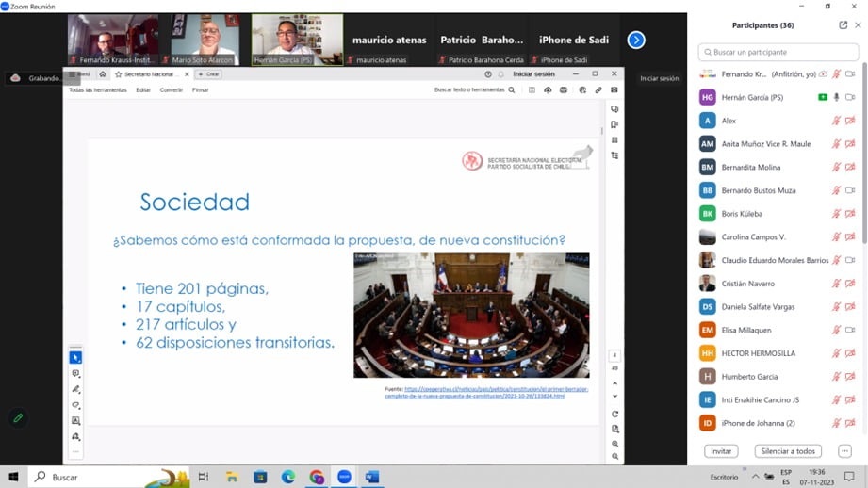Image resolution: width=868 pixels, height=488 pixels.
Task: Select the highlighter pen tool
Action: (76, 389)
